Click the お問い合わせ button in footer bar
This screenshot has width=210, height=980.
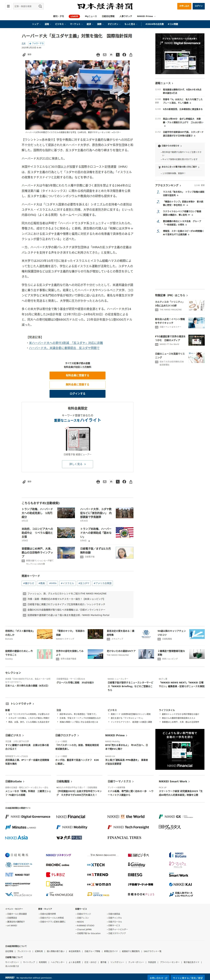click(158, 977)
